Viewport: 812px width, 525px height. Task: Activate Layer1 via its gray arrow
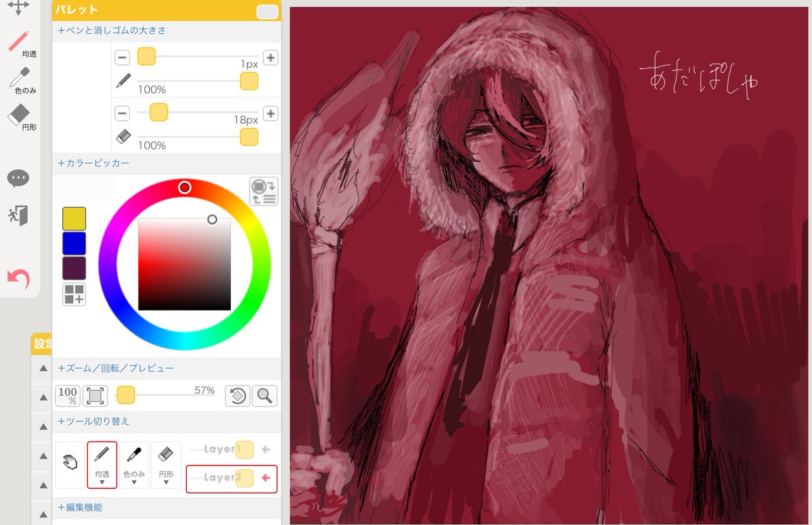(x=266, y=449)
